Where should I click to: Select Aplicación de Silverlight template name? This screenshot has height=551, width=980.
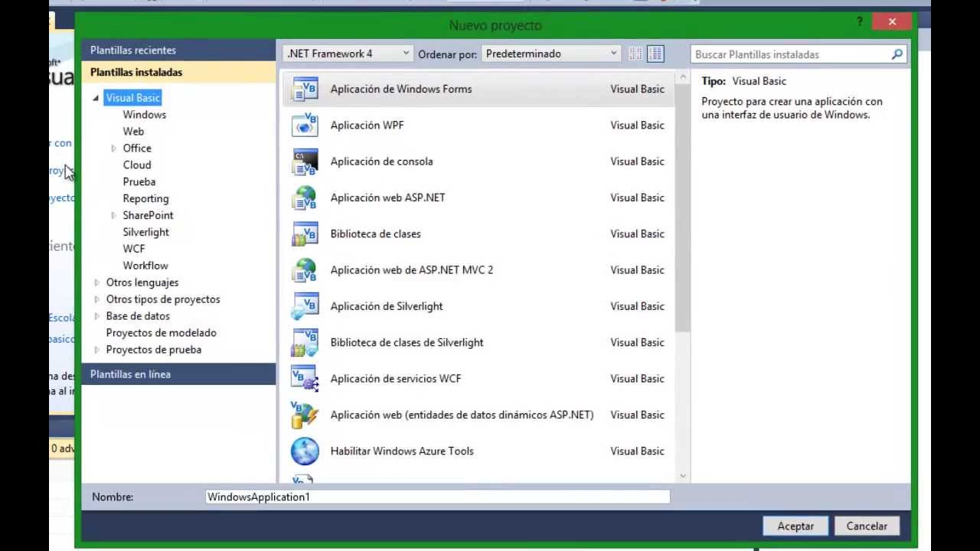pyautogui.click(x=387, y=307)
